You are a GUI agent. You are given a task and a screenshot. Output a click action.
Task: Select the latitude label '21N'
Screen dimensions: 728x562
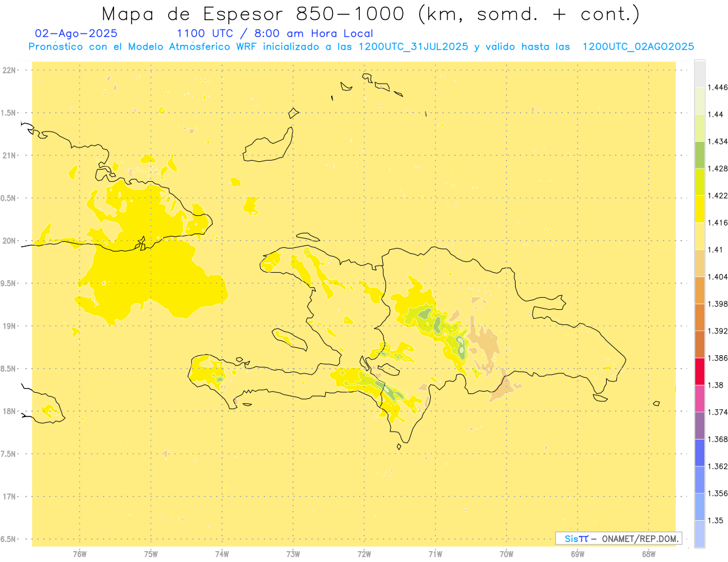pos(10,156)
